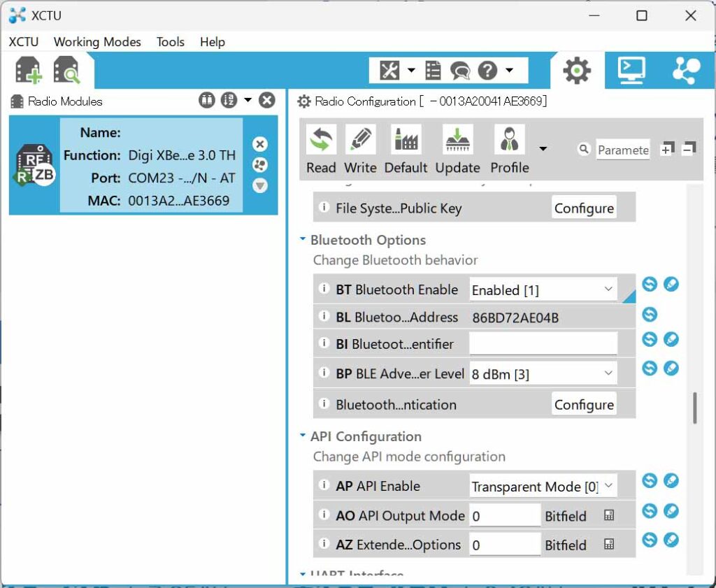Open the tools icon dropdown arrow

[411, 71]
